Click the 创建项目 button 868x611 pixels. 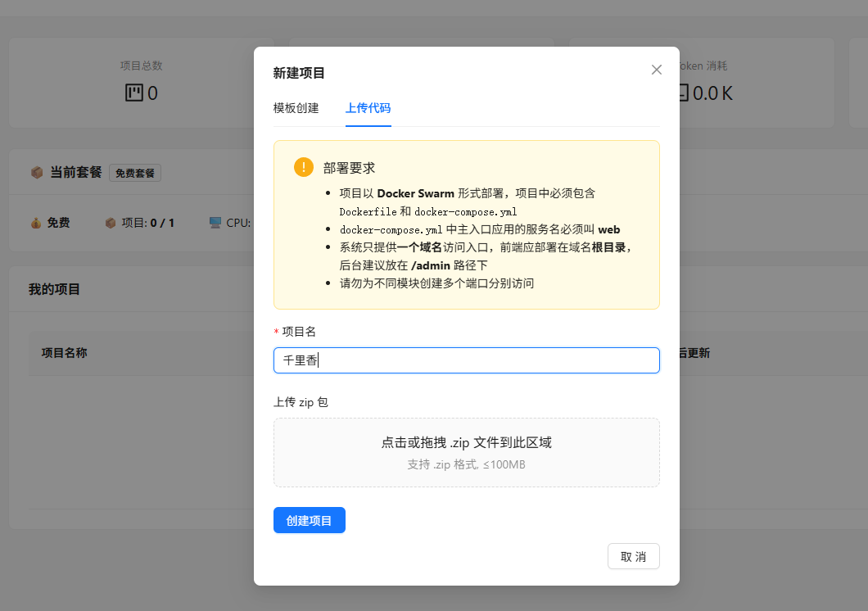pos(310,520)
